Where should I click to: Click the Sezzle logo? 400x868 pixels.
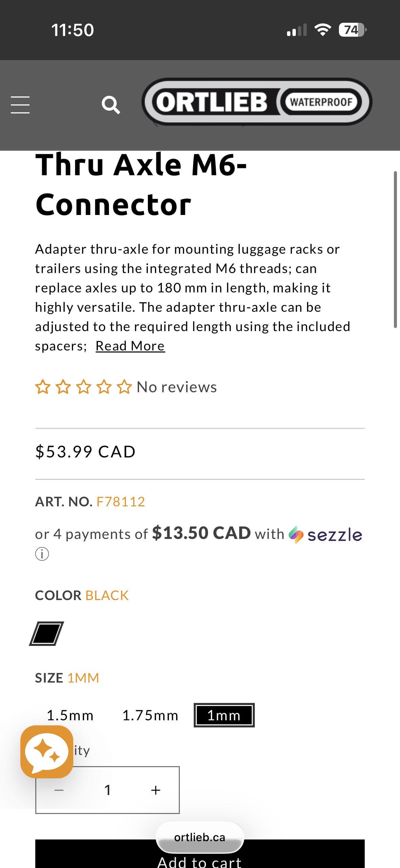[x=326, y=535]
